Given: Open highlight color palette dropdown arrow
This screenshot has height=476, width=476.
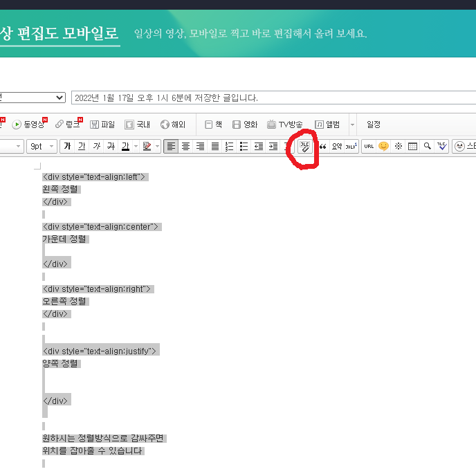Looking at the screenshot, I should pyautogui.click(x=157, y=146).
